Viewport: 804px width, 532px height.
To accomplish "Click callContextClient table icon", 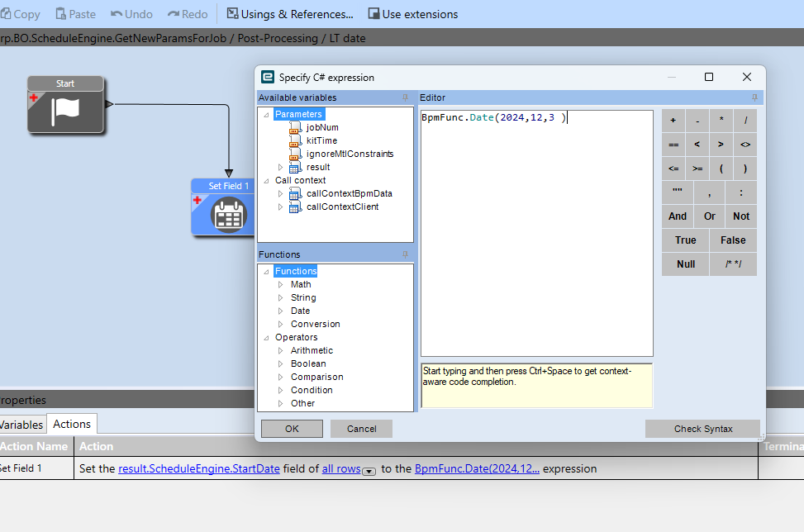I will pyautogui.click(x=295, y=207).
